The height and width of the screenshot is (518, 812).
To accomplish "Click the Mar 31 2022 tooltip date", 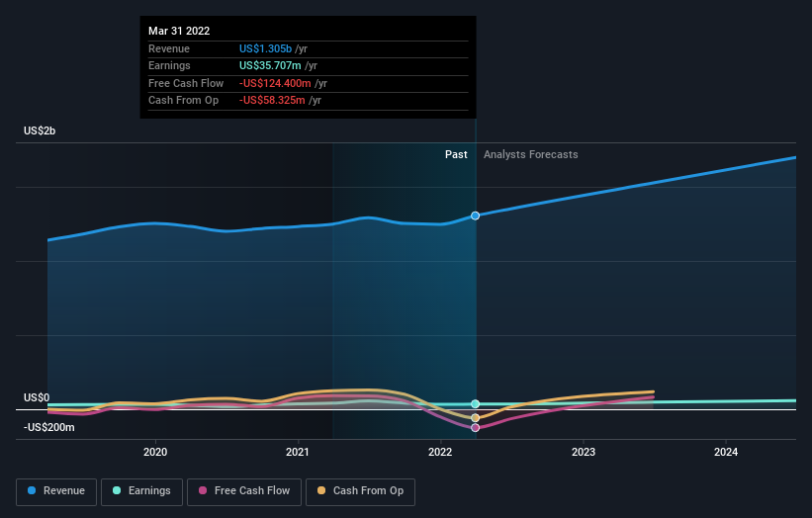I will click(x=179, y=31).
